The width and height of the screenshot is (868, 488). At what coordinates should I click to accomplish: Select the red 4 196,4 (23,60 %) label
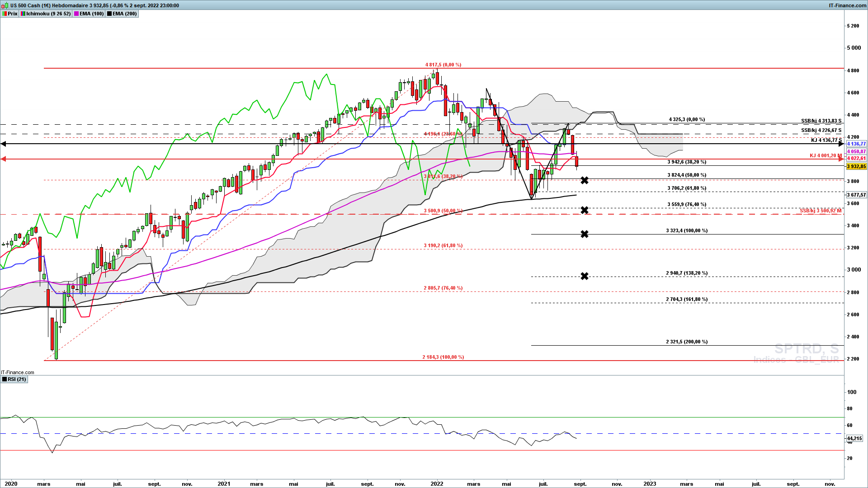coord(442,134)
